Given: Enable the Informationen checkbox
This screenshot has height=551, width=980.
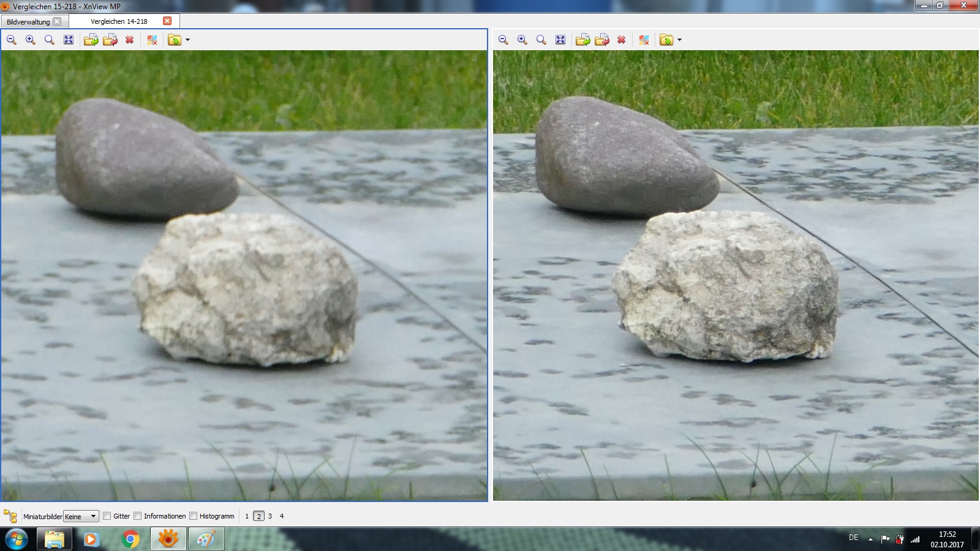Looking at the screenshot, I should 138,516.
